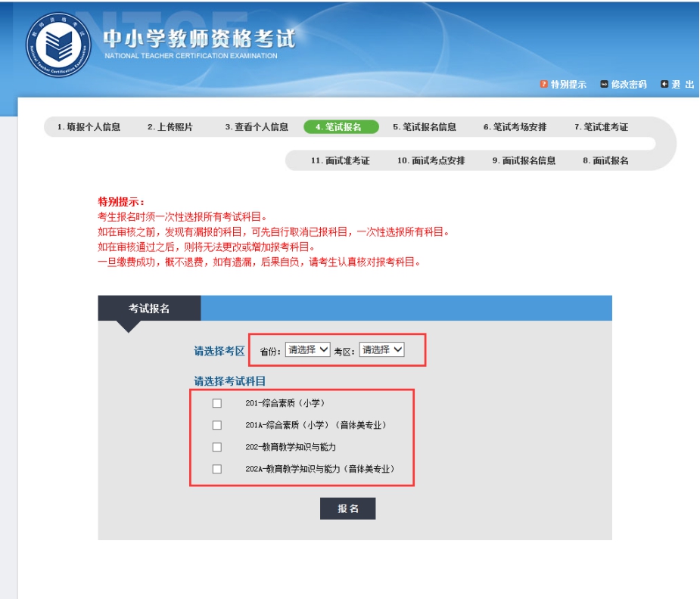Click the NTCE logo emblem
This screenshot has height=599, width=700.
point(57,45)
